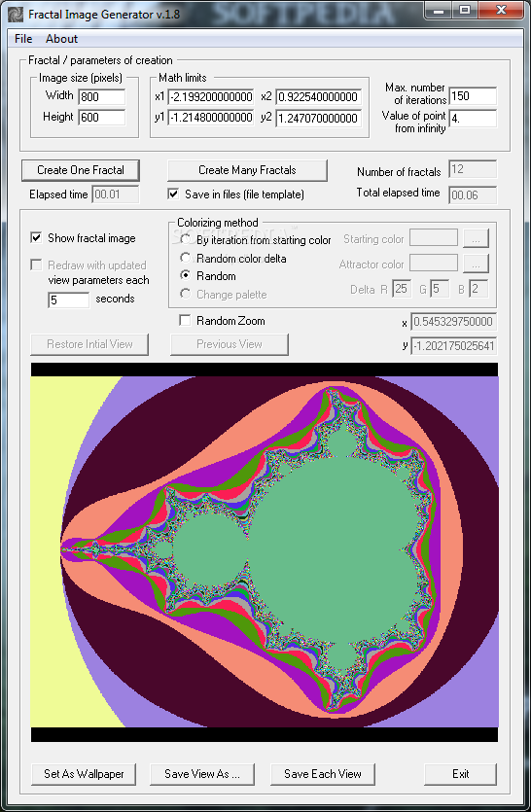
Task: Click the Starting color swatch
Action: point(434,238)
